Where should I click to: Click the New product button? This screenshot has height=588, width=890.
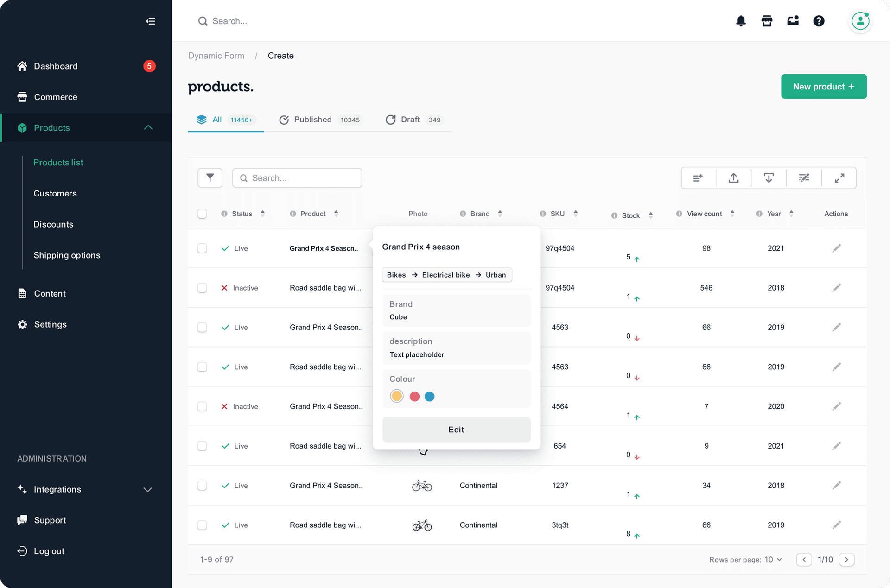824,86
